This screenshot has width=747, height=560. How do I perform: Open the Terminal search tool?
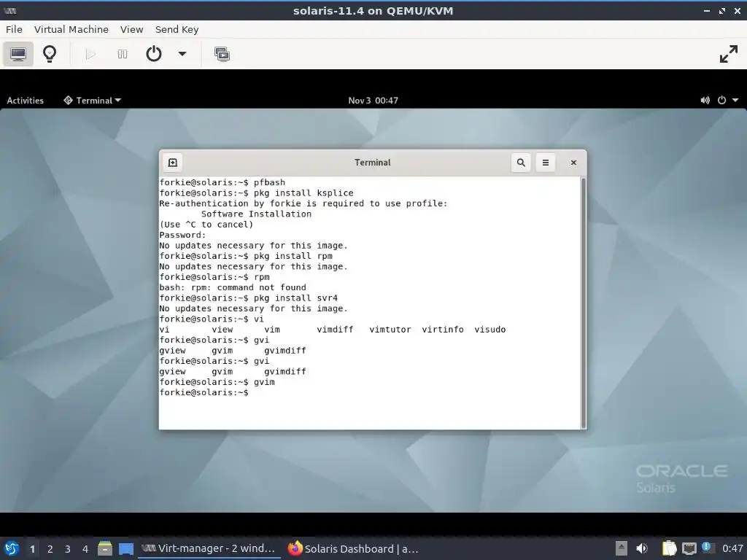tap(521, 163)
